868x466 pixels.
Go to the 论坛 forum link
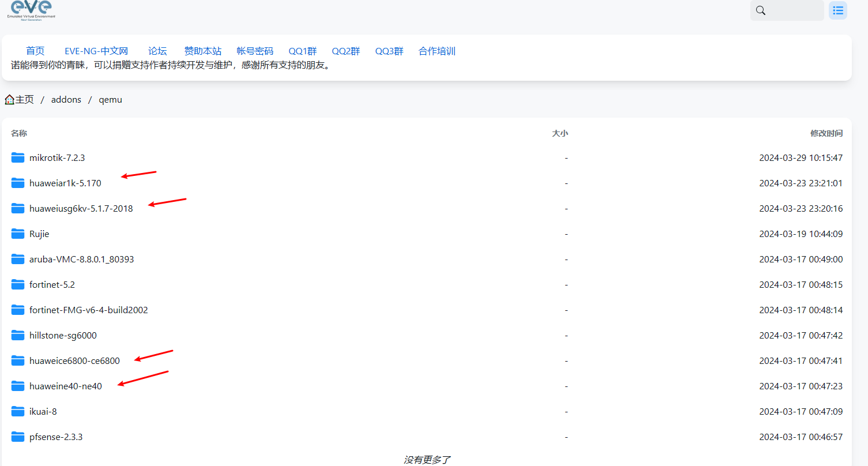point(157,51)
